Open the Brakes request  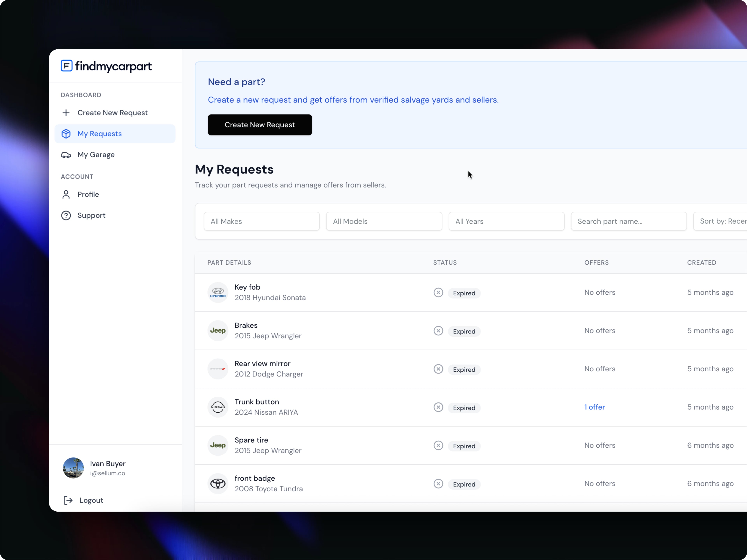(x=246, y=325)
